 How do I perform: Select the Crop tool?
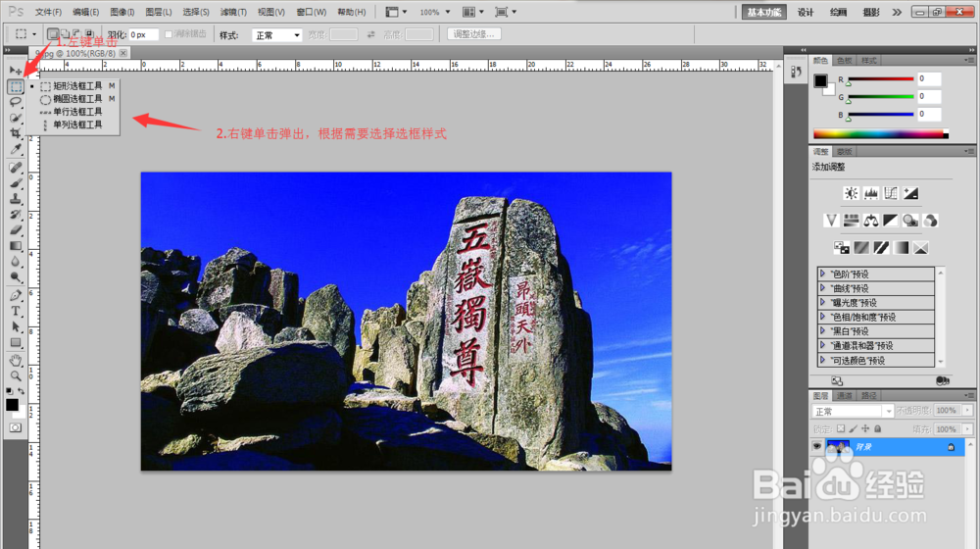point(16,133)
